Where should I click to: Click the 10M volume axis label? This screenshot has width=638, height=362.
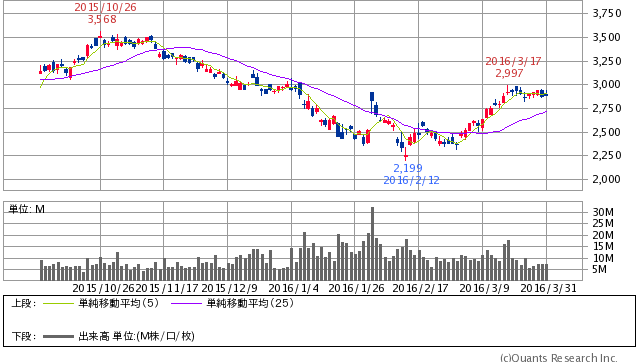pyautogui.click(x=603, y=258)
